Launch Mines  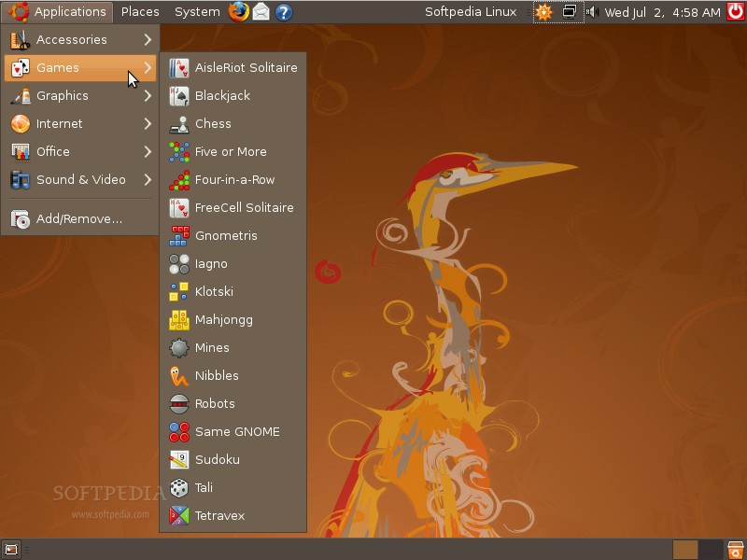(x=210, y=347)
